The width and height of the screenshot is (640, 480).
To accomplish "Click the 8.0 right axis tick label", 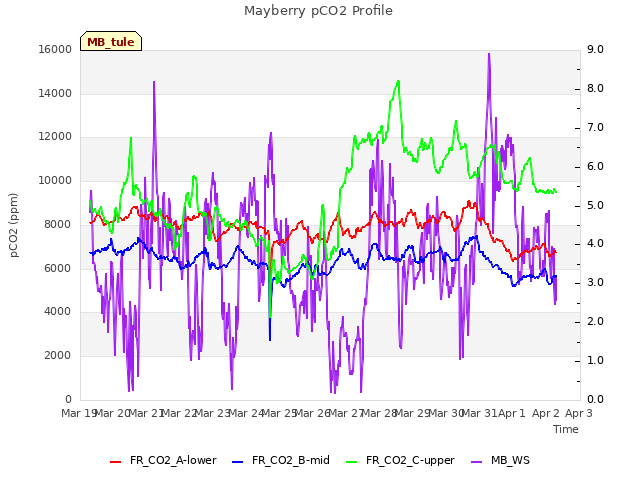I will (x=595, y=89).
